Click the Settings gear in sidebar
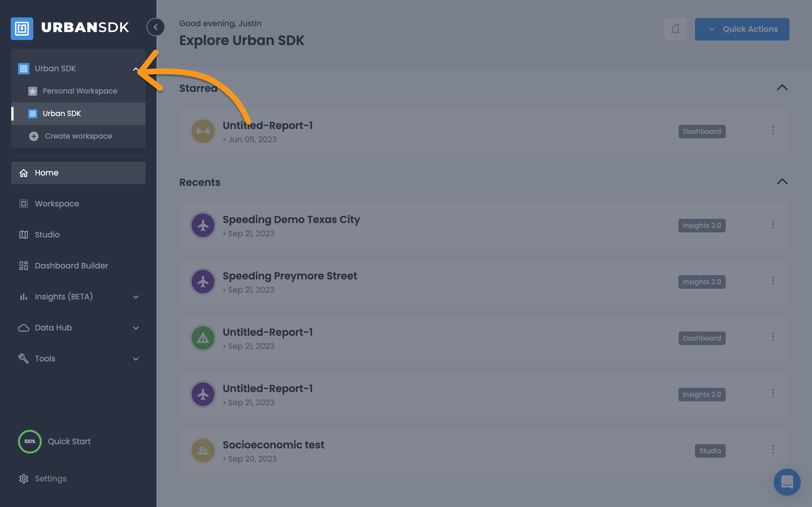 [x=23, y=479]
